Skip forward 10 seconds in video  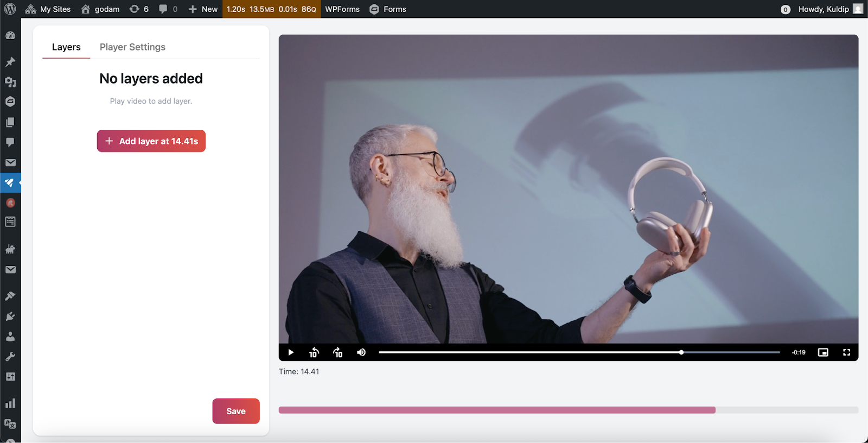pyautogui.click(x=337, y=352)
